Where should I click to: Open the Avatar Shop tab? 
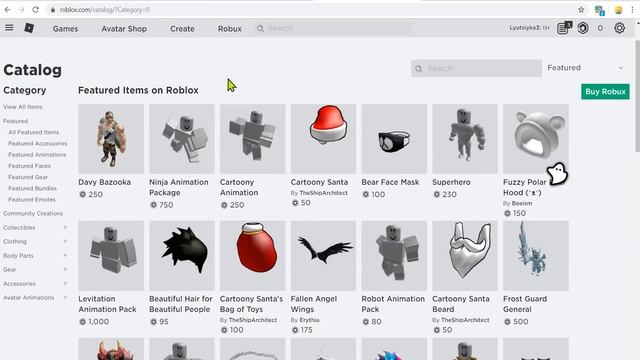(x=124, y=29)
